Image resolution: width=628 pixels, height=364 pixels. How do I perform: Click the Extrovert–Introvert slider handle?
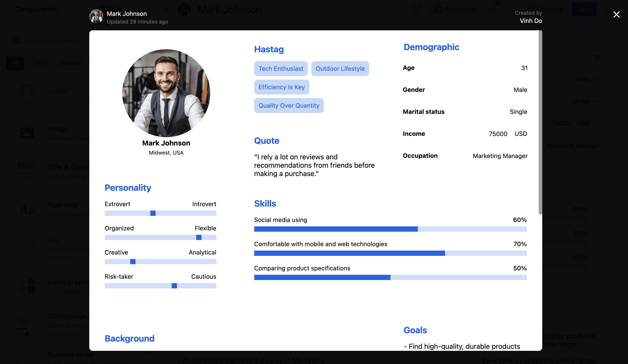point(153,213)
